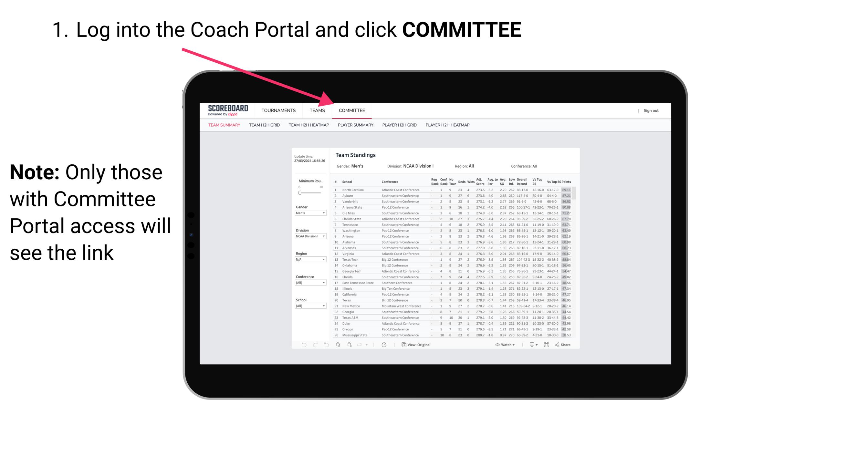Select TEAM H2H HEATMAP view
Screen dimensions: 868x467
coord(309,125)
